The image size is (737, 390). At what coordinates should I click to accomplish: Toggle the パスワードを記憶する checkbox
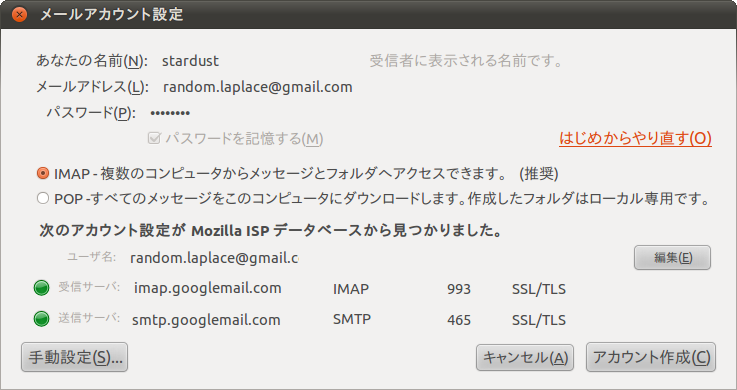pos(154,138)
